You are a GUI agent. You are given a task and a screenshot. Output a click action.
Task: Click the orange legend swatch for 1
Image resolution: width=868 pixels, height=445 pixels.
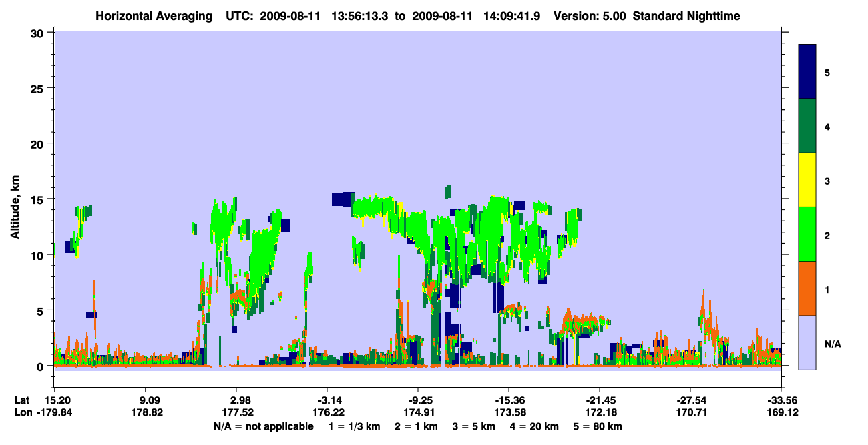[807, 288]
